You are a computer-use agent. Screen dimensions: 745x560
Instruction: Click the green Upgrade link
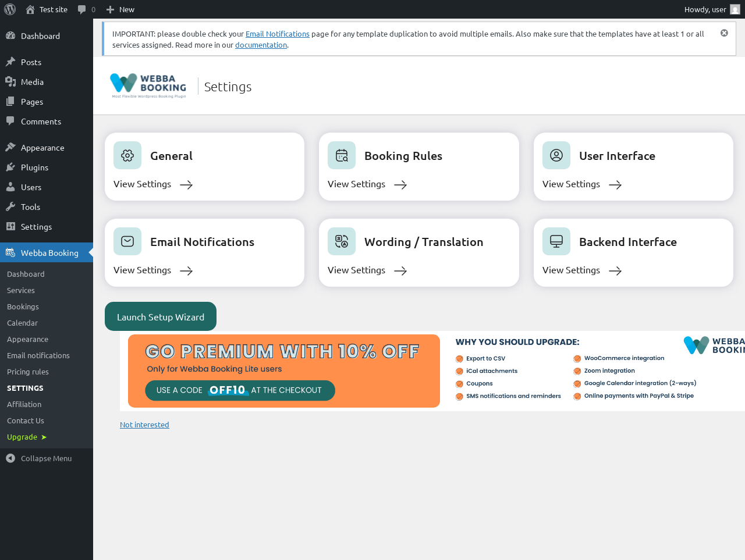click(27, 437)
